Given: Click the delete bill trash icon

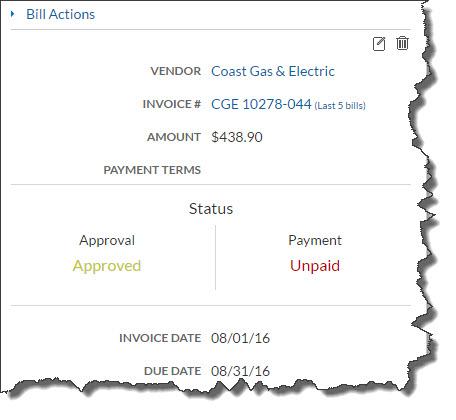Looking at the screenshot, I should tap(402, 43).
